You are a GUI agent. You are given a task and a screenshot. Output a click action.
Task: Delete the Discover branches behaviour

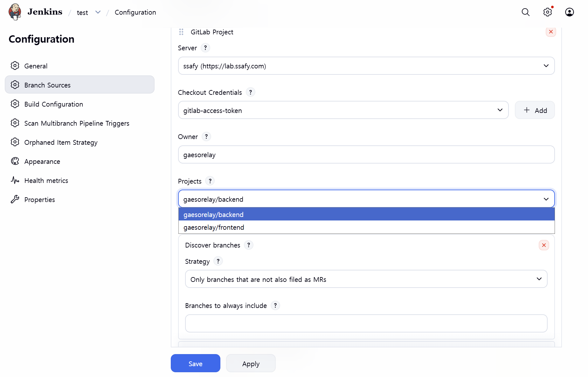[x=544, y=245]
